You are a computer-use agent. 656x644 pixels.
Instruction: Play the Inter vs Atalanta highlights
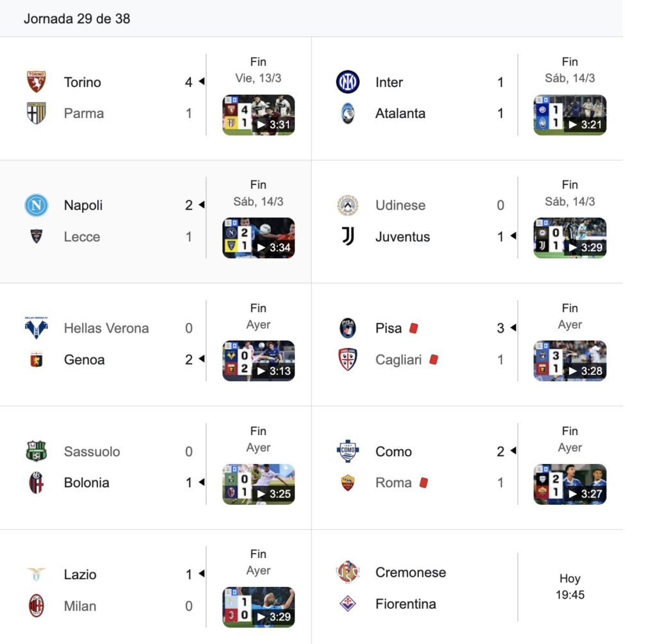(570, 115)
